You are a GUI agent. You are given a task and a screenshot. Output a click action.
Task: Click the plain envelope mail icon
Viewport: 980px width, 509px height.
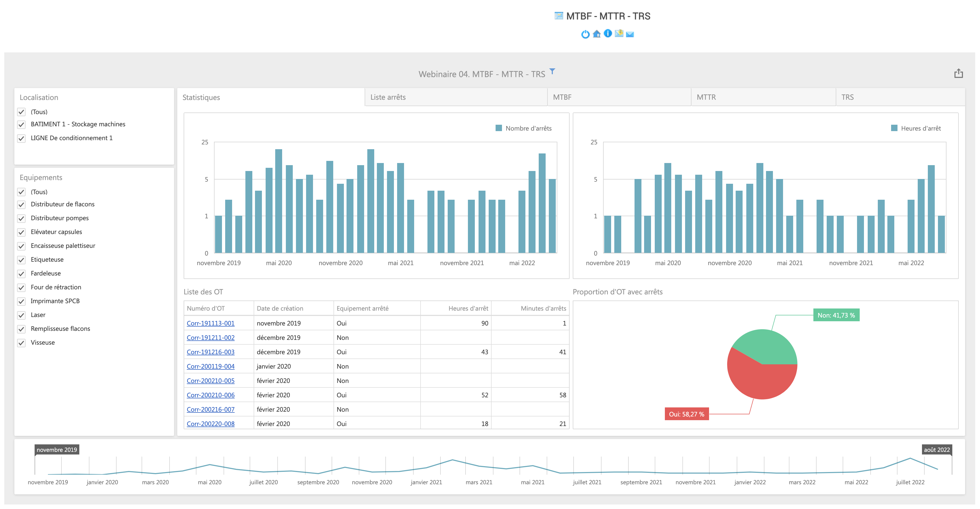point(630,34)
